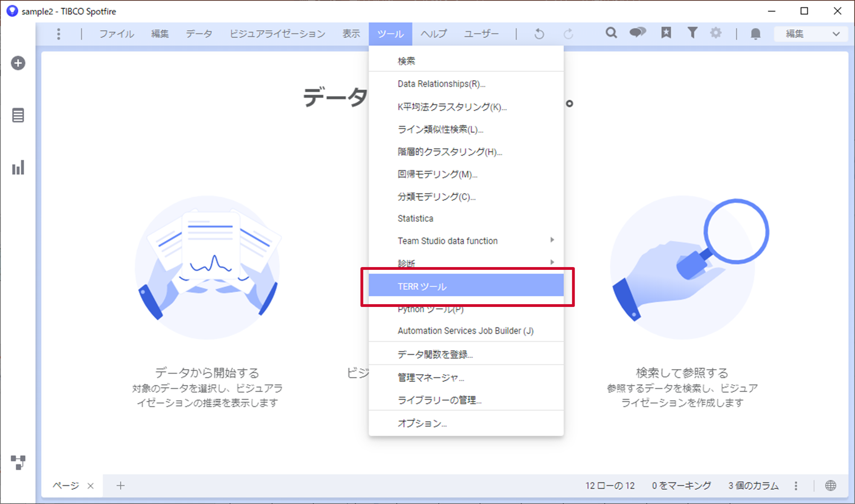Select データ関数を登録... entry
The width and height of the screenshot is (855, 504).
(466, 354)
